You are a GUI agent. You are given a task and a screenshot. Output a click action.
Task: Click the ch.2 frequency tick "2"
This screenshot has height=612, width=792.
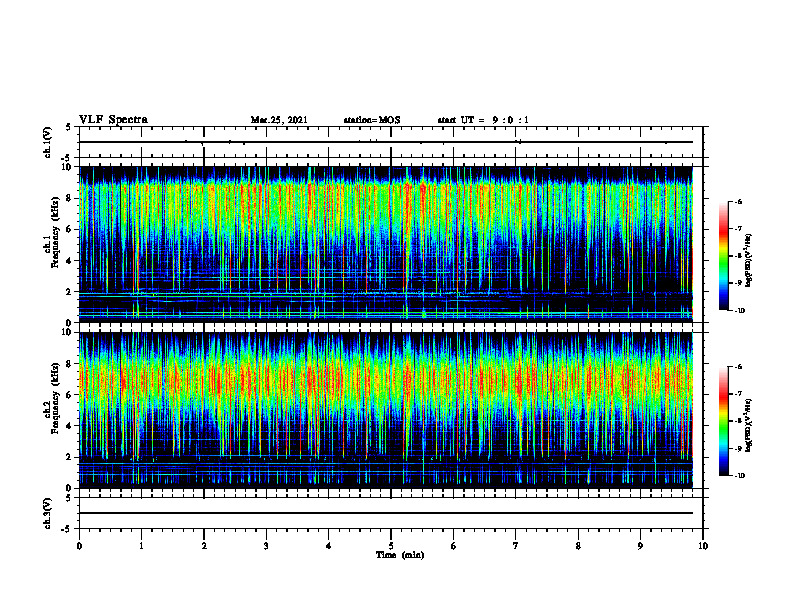point(69,457)
